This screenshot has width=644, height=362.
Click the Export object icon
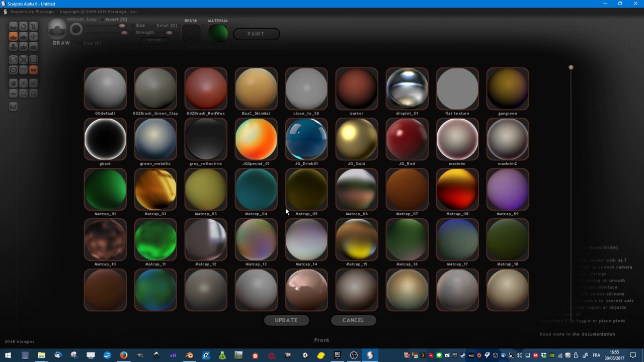coord(34,83)
